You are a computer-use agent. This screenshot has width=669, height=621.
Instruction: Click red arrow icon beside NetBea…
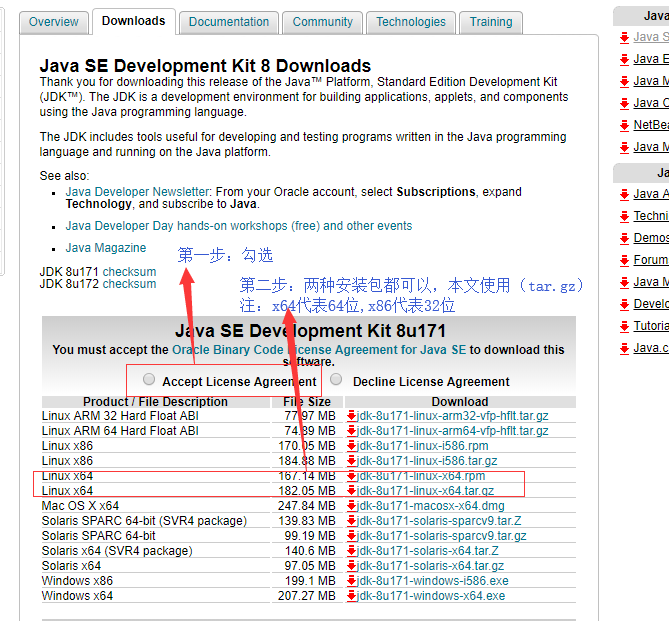point(625,125)
